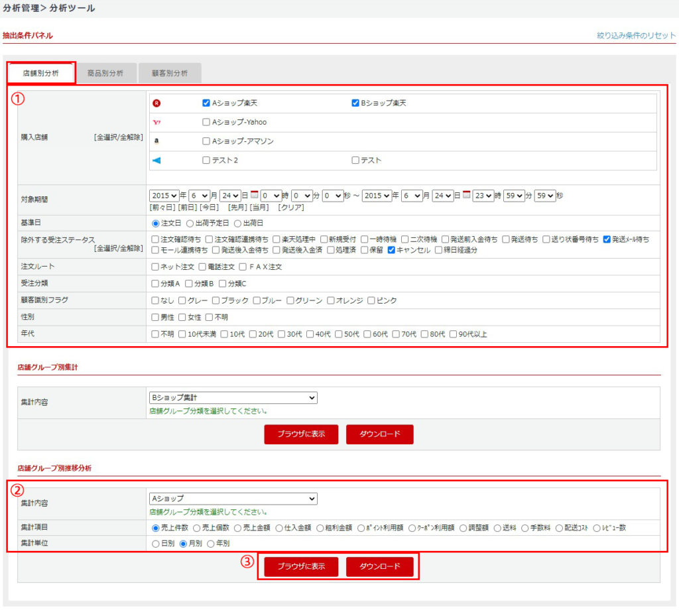Screen dimensions: 679x616
Task: Click the Yahoo store logo icon
Action: pos(156,123)
